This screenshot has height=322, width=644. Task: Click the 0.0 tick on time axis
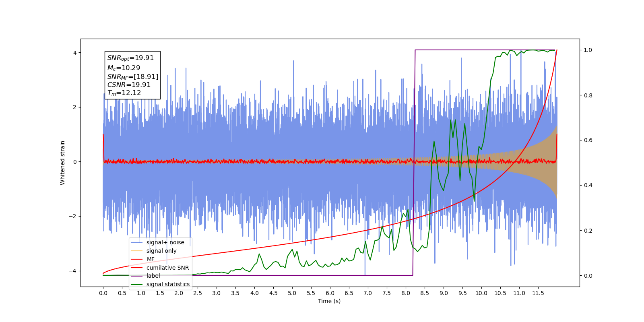pos(103,293)
